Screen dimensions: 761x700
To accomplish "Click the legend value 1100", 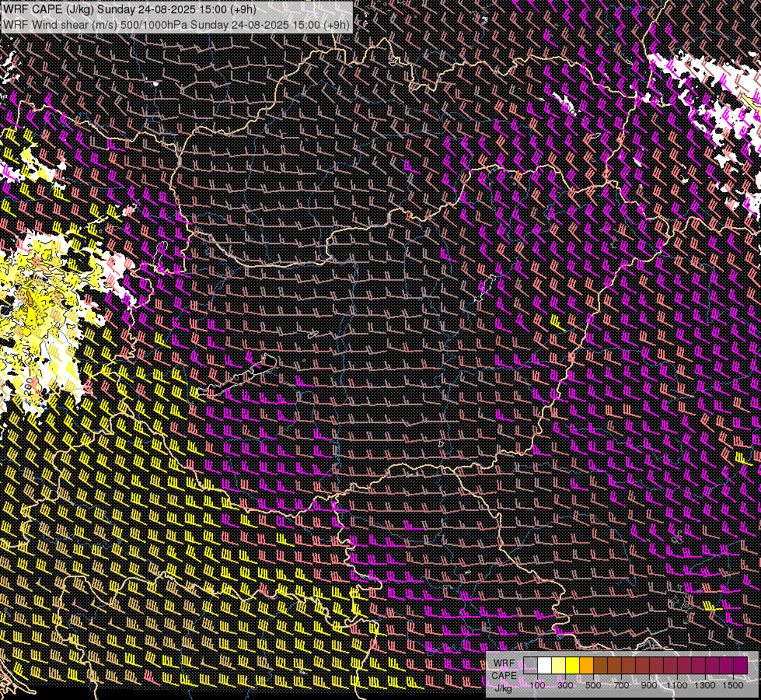I will click(676, 685).
